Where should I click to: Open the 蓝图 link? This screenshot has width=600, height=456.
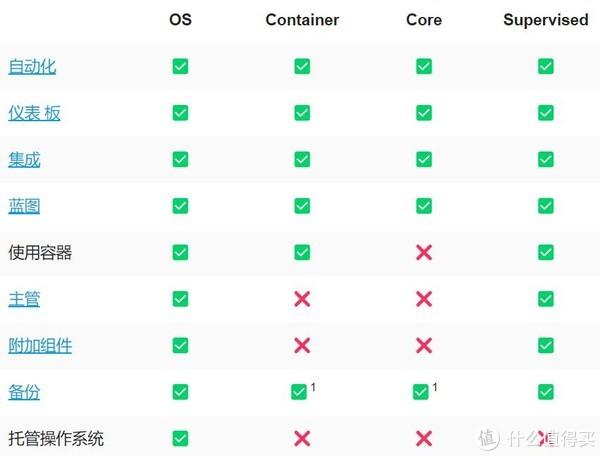[x=24, y=206]
